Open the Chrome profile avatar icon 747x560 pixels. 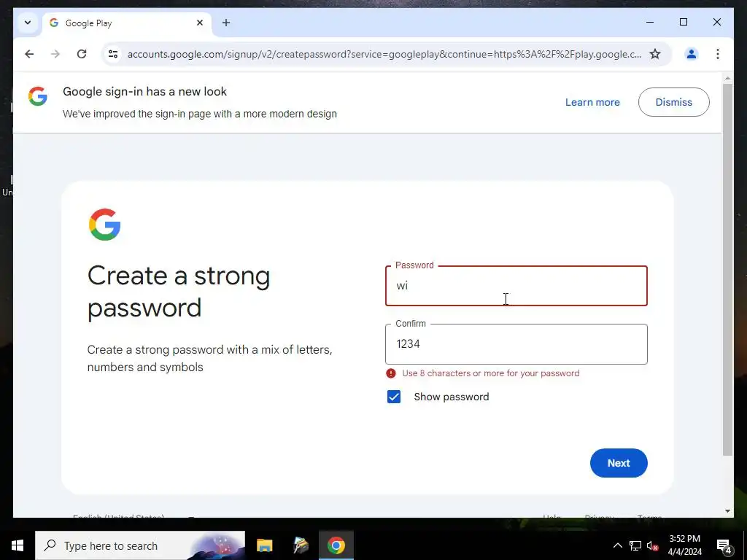point(692,54)
